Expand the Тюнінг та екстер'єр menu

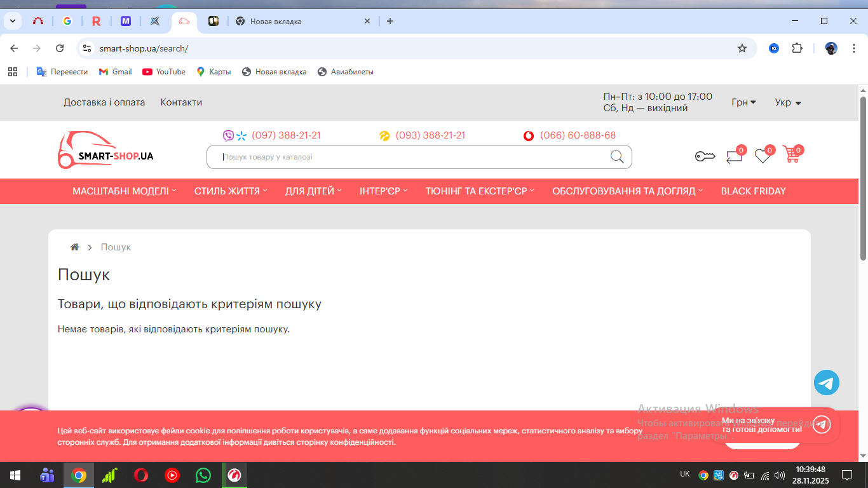[x=479, y=191]
